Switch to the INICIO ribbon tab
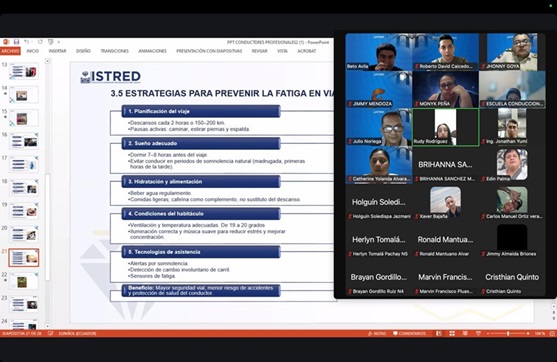 [x=33, y=51]
